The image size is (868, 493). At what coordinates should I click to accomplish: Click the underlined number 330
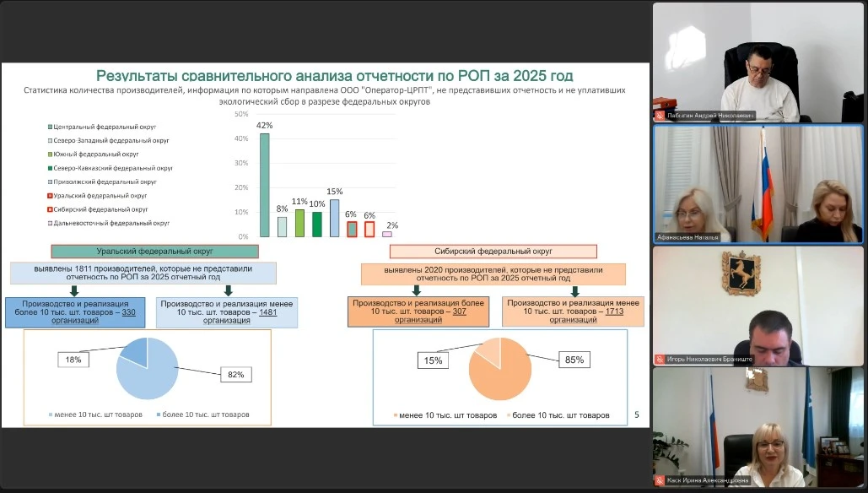pos(128,312)
